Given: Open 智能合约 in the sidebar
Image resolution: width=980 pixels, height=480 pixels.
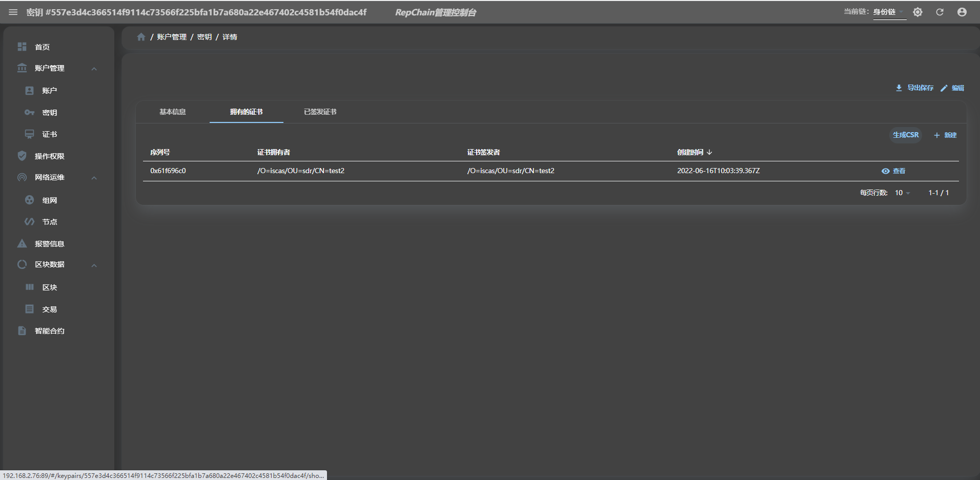Looking at the screenshot, I should tap(50, 331).
